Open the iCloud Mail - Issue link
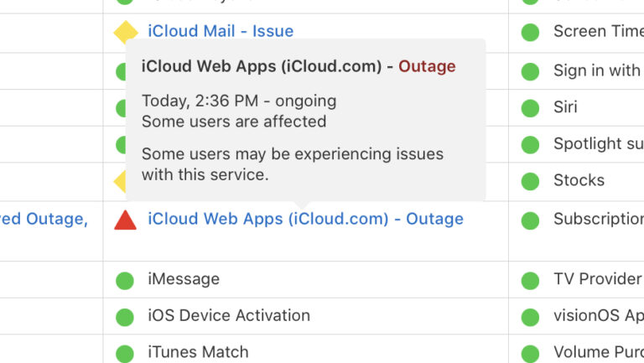This screenshot has height=363, width=644. point(221,32)
